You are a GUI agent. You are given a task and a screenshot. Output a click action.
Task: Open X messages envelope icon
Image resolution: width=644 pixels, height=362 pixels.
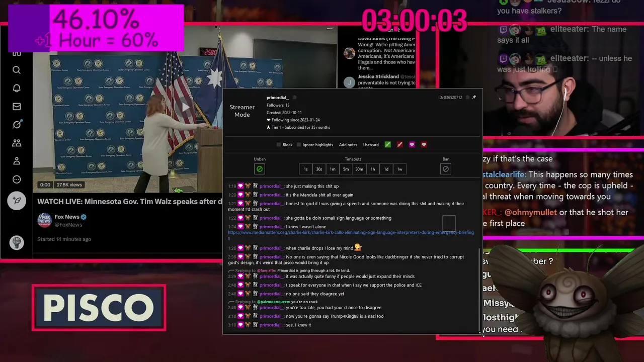tap(17, 107)
